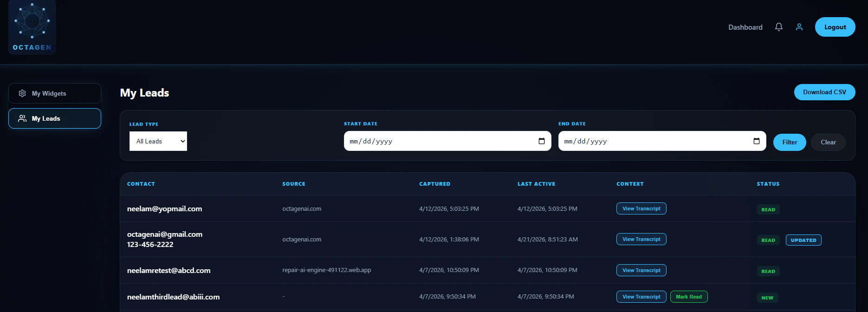Viewport: 868px width, 312px height.
Task: Click captured time 4/7/2026, 9:50:34 PM
Action: click(x=447, y=297)
